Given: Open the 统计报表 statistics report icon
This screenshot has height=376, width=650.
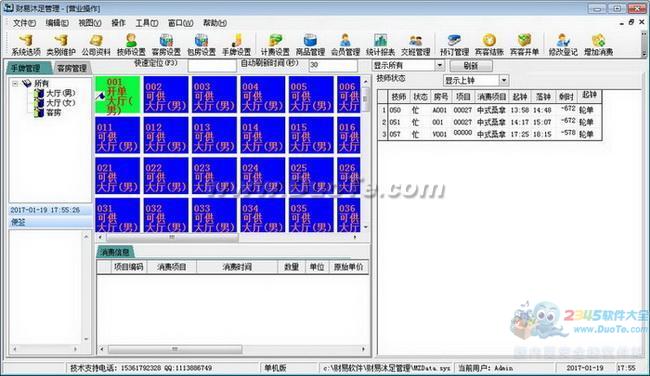Looking at the screenshot, I should coord(380,45).
